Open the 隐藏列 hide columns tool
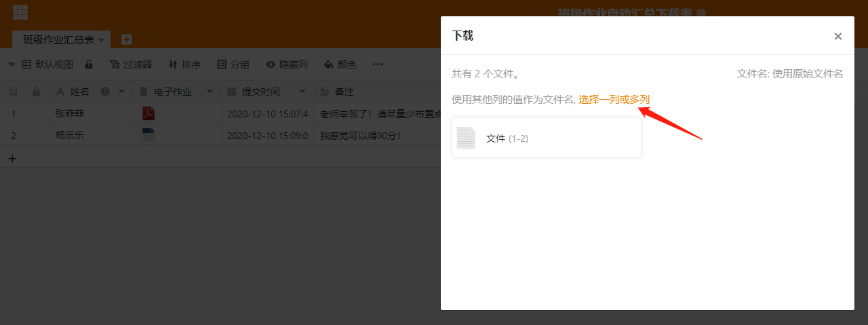The width and height of the screenshot is (868, 325). (x=287, y=64)
